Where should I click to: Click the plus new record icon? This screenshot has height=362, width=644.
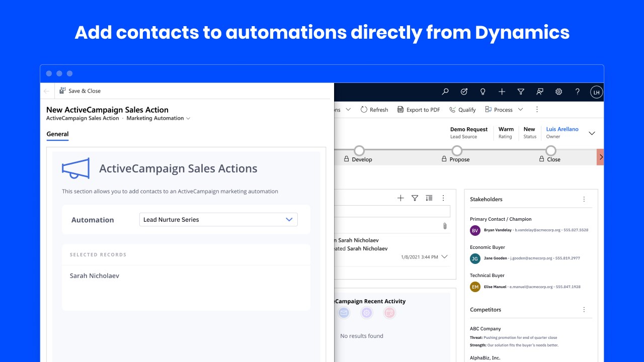[502, 92]
